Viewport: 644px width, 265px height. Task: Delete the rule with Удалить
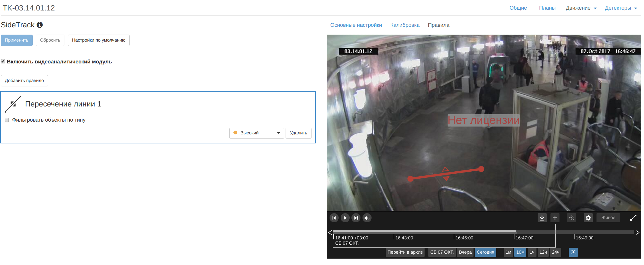pos(298,133)
